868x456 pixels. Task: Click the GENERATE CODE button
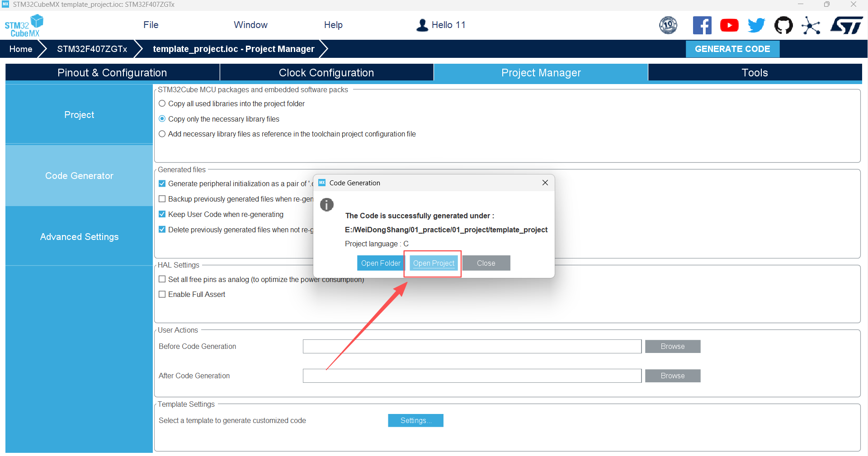732,49
